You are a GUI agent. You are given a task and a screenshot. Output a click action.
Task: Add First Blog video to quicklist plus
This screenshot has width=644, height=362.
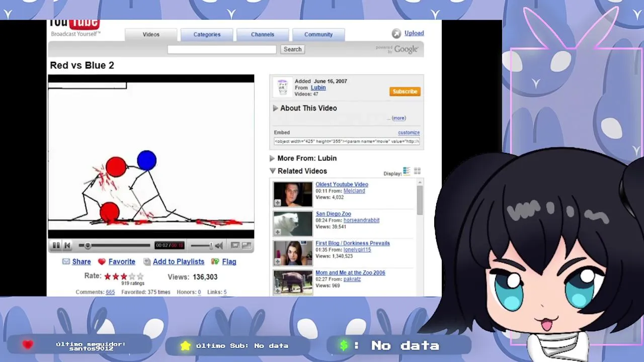[x=277, y=261]
